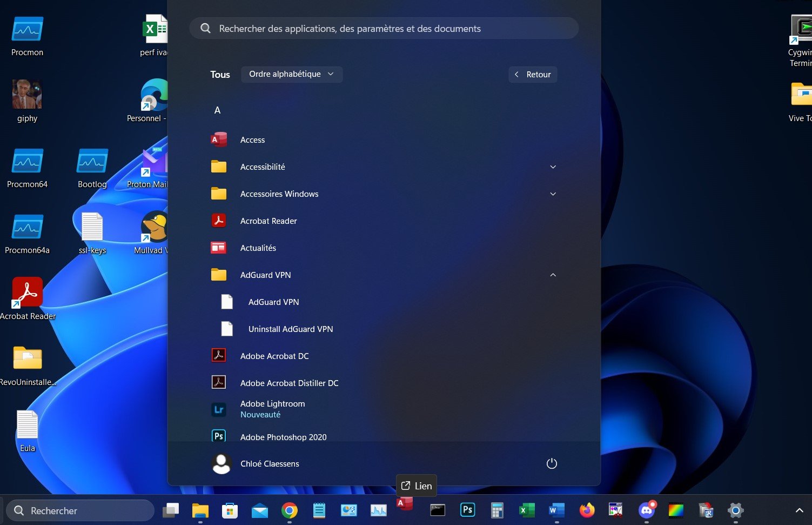Open Photoshop from the taskbar
This screenshot has width=812, height=525.
(x=467, y=510)
